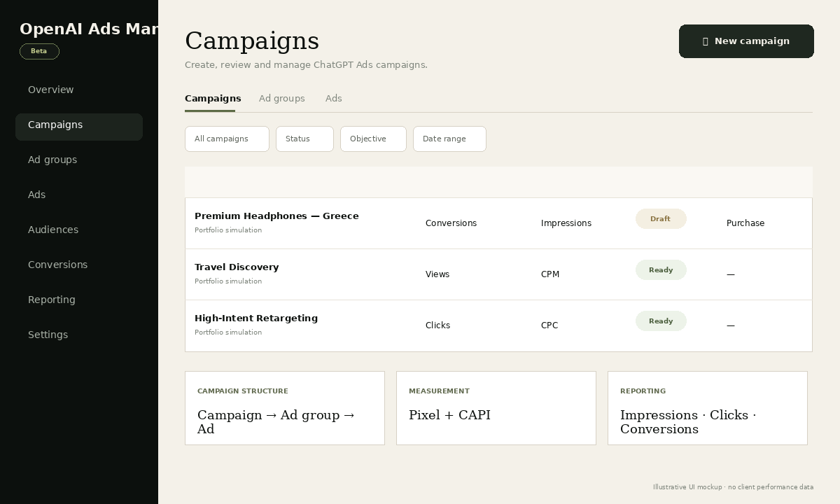Open the Date range filter

click(x=449, y=139)
